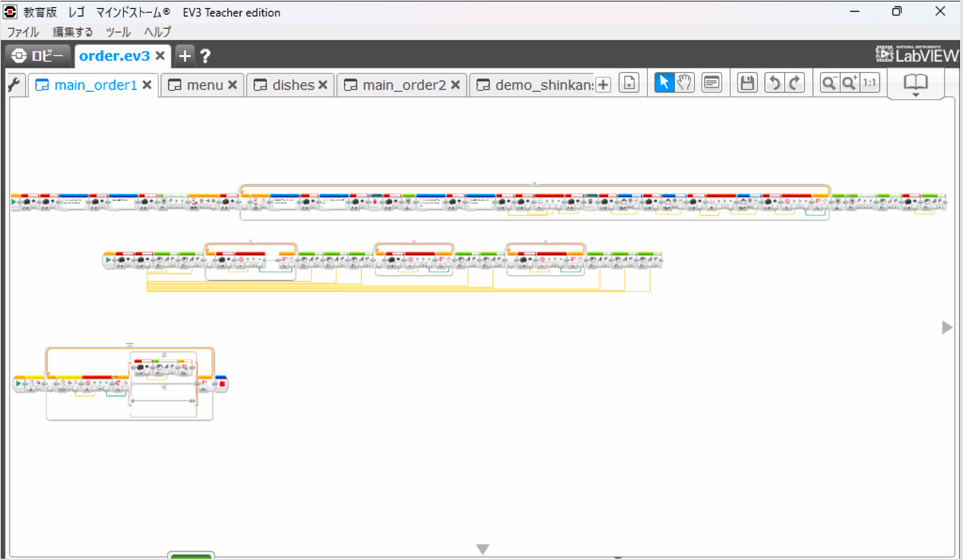
Task: Open the project properties wrench icon
Action: pyautogui.click(x=15, y=85)
